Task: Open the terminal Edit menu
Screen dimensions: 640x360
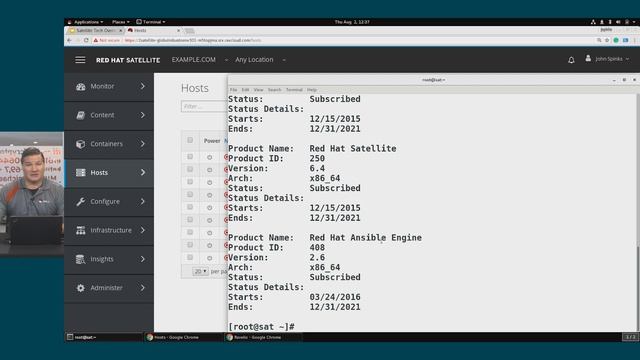Action: pos(245,90)
